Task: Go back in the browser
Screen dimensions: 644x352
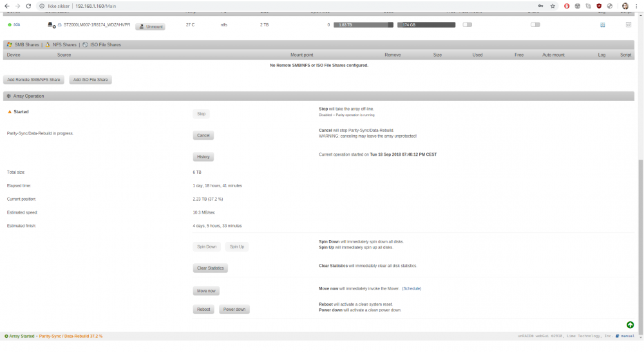Action: [x=7, y=6]
